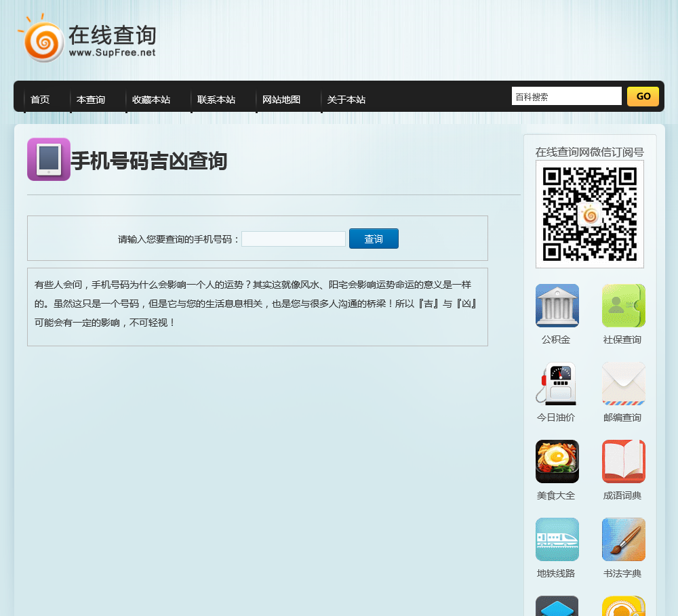Click the yellow GO search button
The height and width of the screenshot is (616, 678).
643,96
